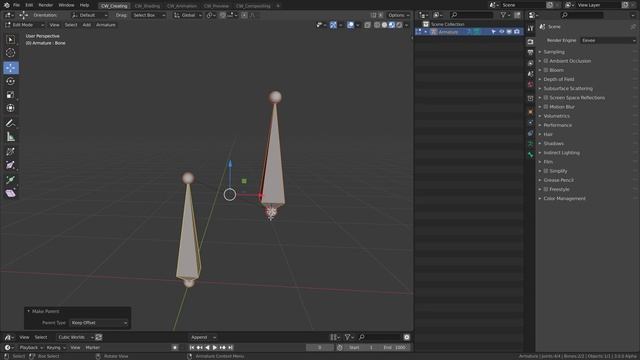Screen dimensions: 640x360
Task: Jump to the timeline start frame
Action: pyautogui.click(x=192, y=348)
